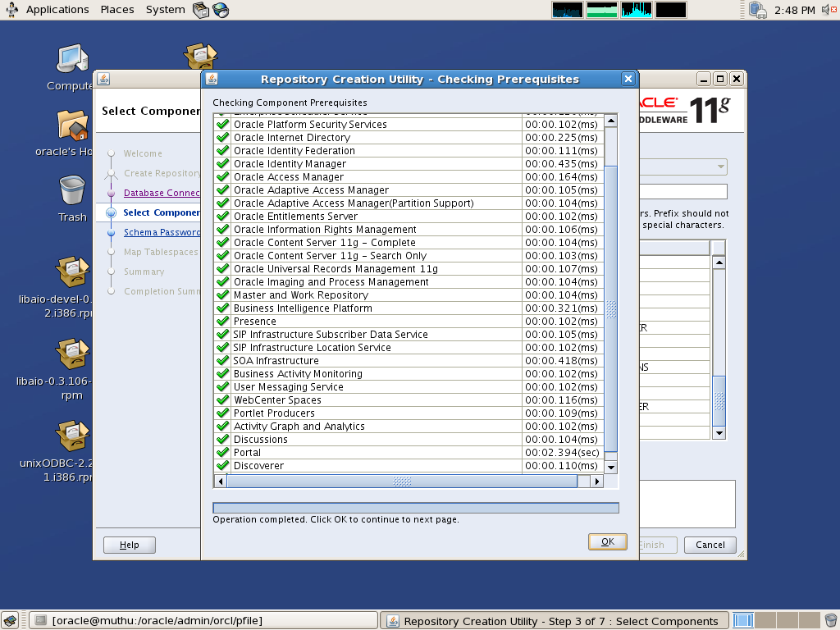The height and width of the screenshot is (630, 840).
Task: Click the GNOME foot logo icon
Action: 11,10
